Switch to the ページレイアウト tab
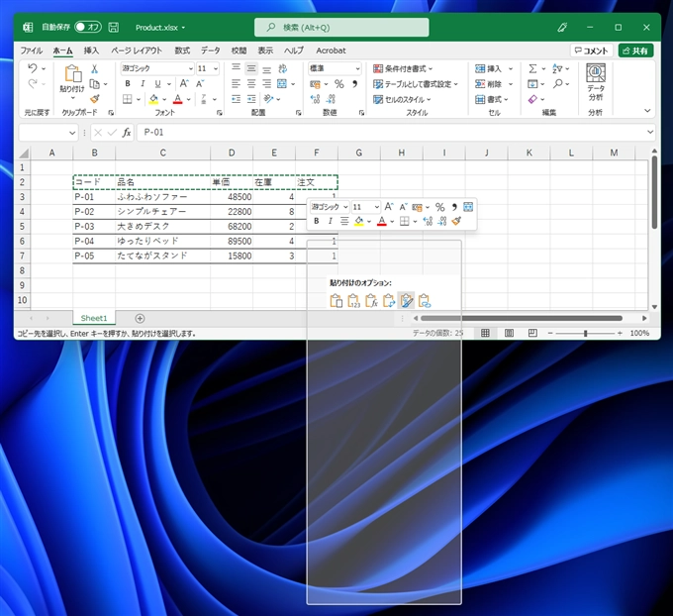 point(137,51)
